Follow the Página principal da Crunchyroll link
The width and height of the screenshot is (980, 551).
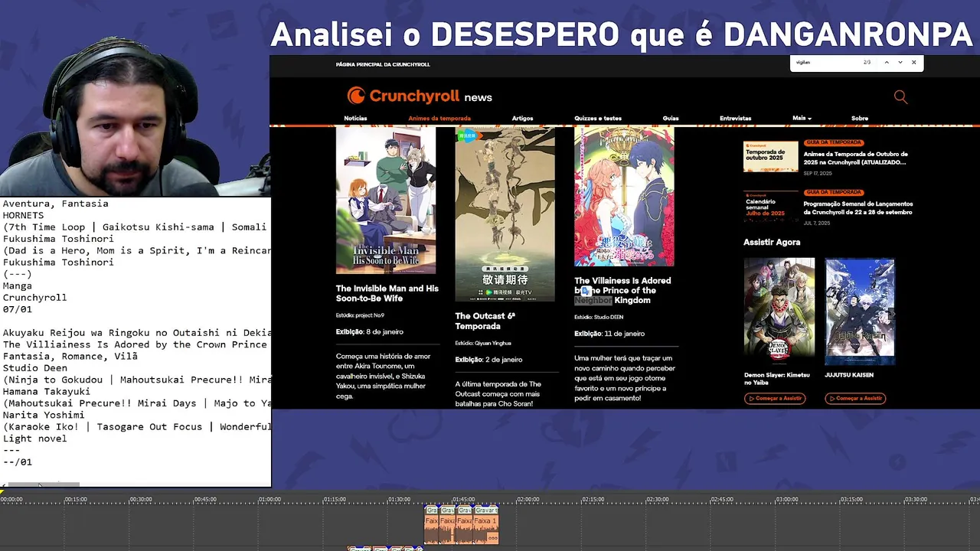[383, 64]
